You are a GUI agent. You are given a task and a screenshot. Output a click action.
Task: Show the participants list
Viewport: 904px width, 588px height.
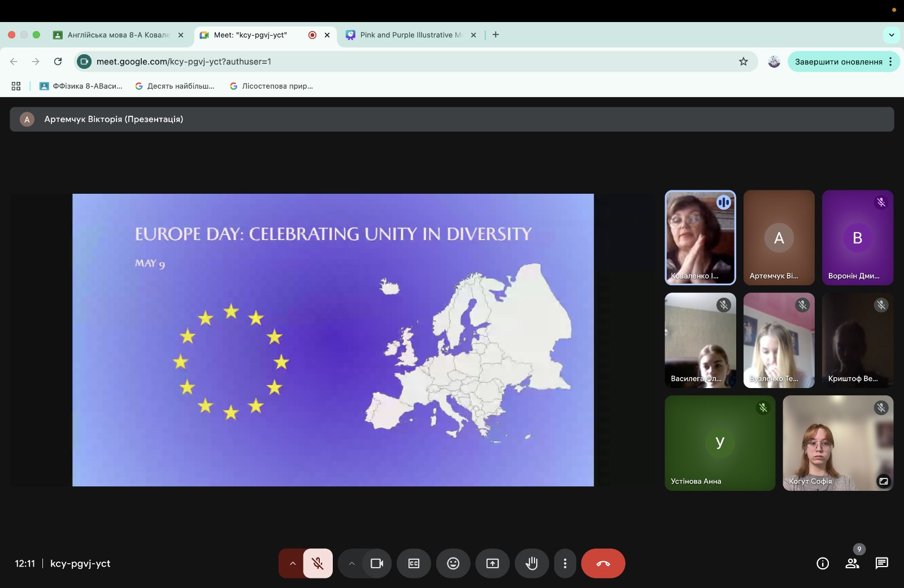click(852, 563)
